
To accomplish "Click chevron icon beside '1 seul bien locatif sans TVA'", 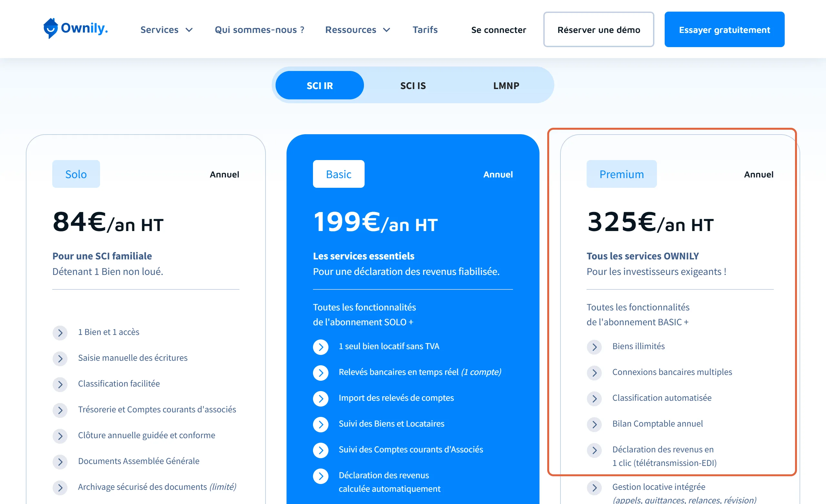I will [x=321, y=347].
